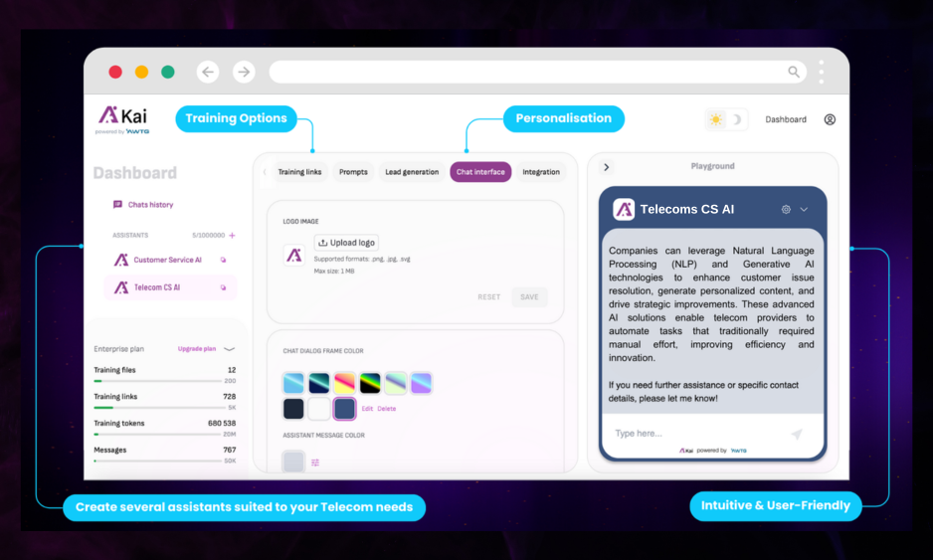Viewport: 933px width, 560px height.
Task: Open the user account icon
Action: 830,119
